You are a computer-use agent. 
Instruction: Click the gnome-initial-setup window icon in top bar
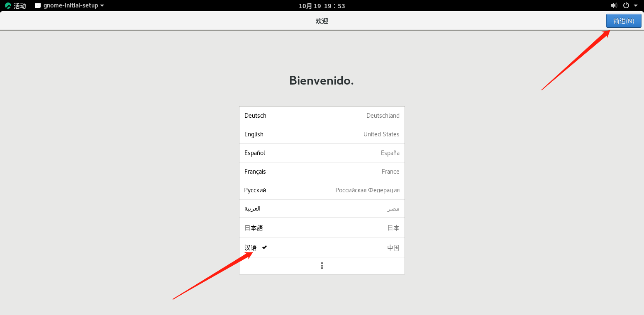coord(38,6)
